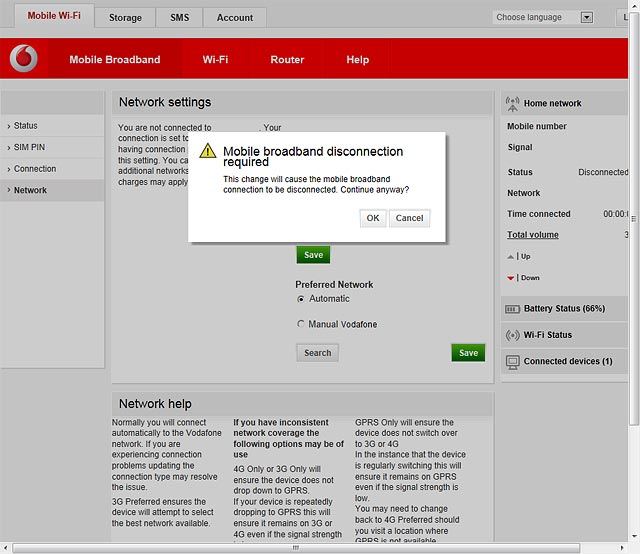Click the Wi-Fi Status signal icon
This screenshot has width=640, height=554.
point(512,335)
